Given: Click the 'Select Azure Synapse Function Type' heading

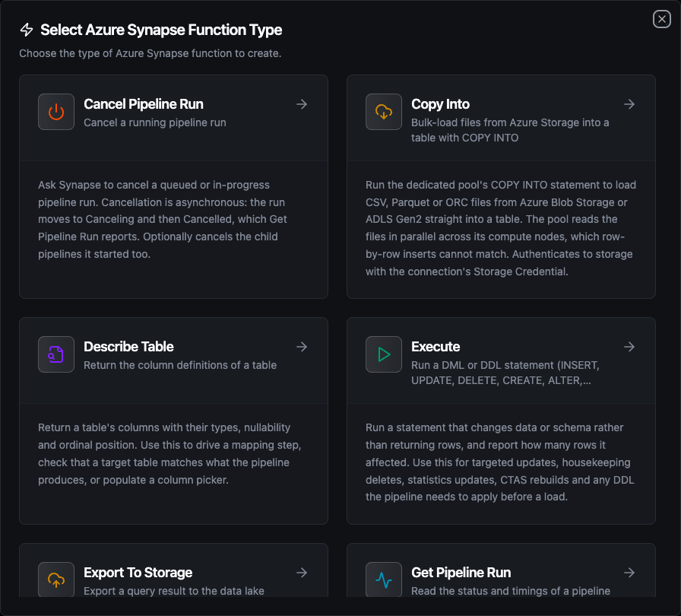Looking at the screenshot, I should [x=161, y=30].
